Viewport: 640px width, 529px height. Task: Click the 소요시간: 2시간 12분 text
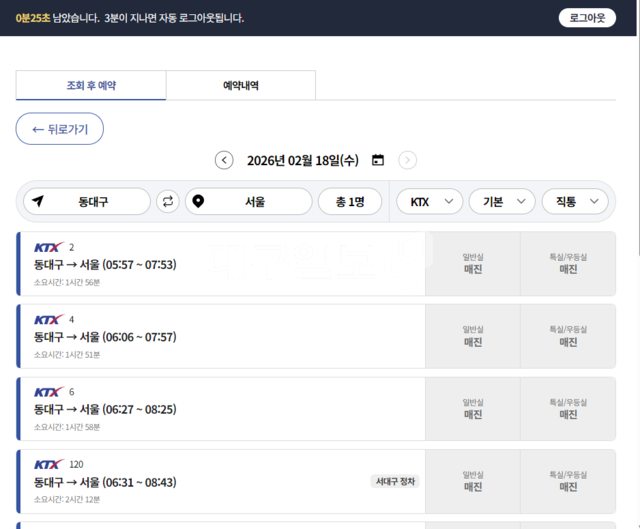[x=67, y=500]
